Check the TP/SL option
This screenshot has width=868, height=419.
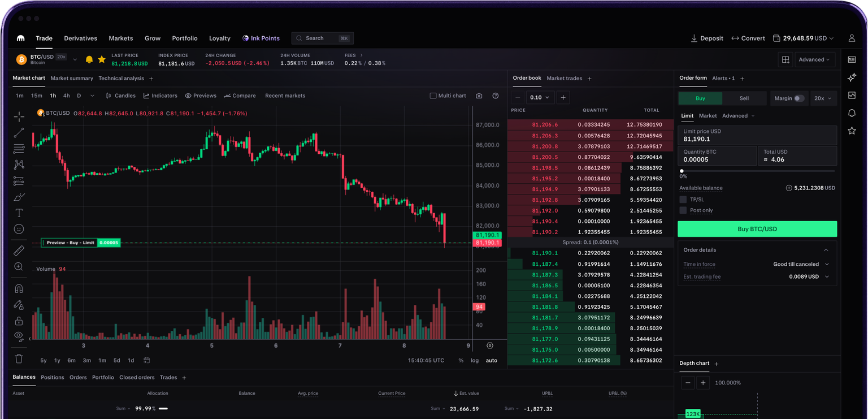pyautogui.click(x=683, y=200)
